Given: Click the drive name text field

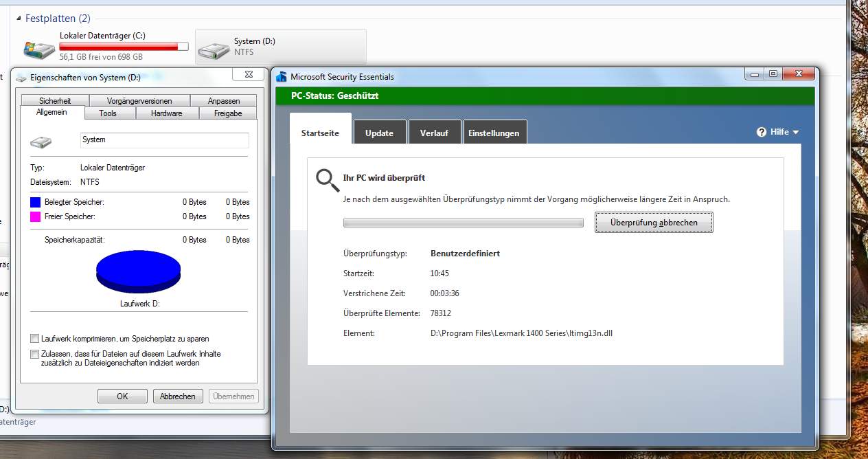Looking at the screenshot, I should coord(164,140).
